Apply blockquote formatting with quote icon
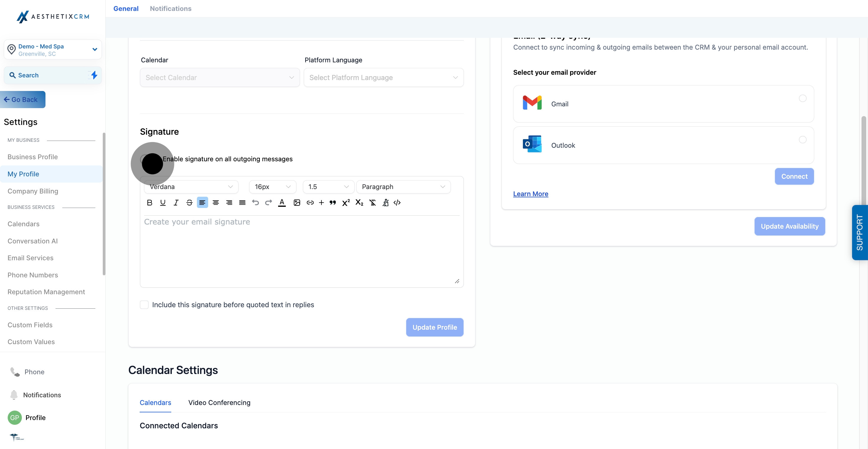The height and width of the screenshot is (449, 868). coord(332,203)
